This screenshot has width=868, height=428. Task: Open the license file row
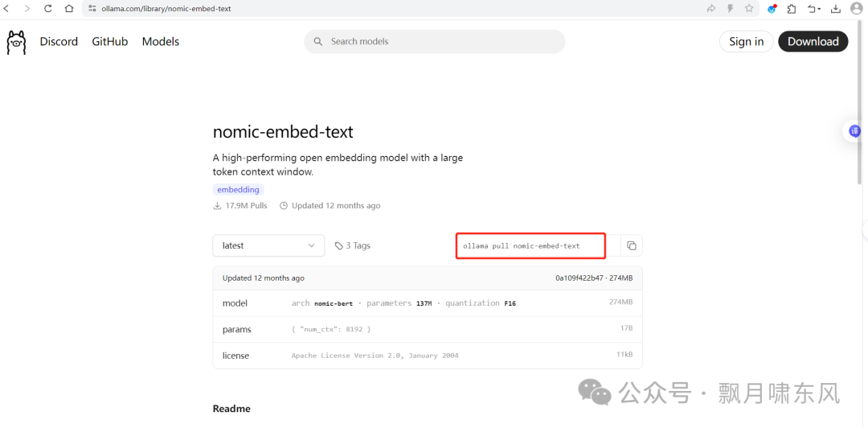pos(428,356)
